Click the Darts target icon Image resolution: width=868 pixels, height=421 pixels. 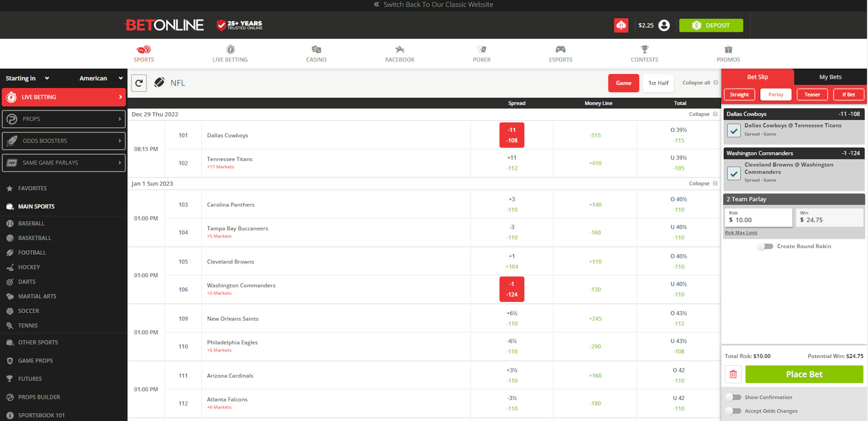(10, 282)
